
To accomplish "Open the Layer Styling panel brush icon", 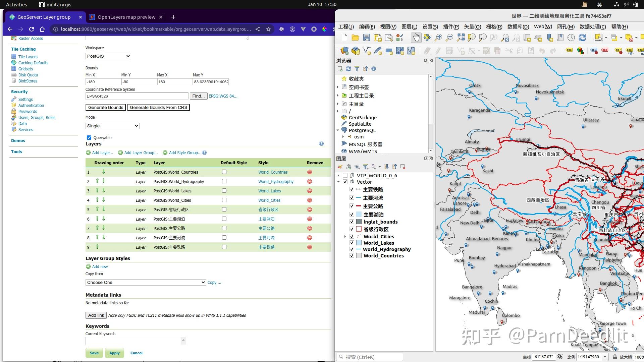I will [340, 167].
